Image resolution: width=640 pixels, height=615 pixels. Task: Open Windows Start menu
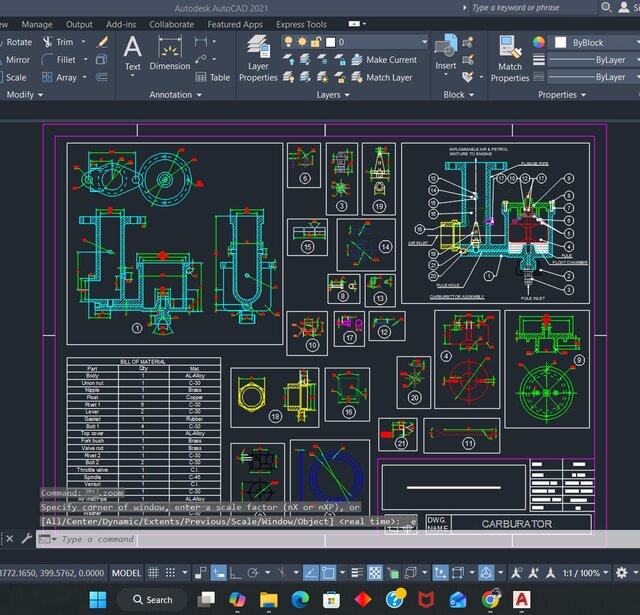[98, 599]
